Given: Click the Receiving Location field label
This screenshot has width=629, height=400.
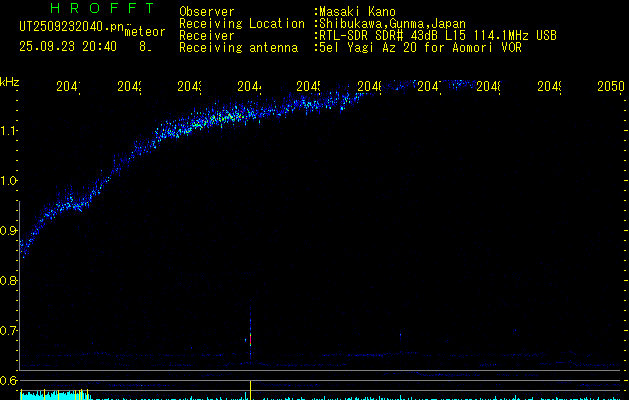Looking at the screenshot, I should pos(241,23).
